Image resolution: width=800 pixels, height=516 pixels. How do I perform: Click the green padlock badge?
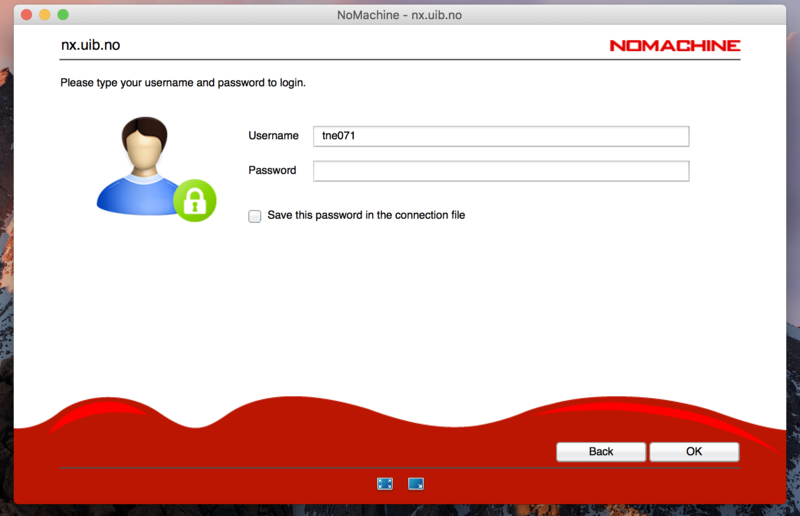[195, 200]
